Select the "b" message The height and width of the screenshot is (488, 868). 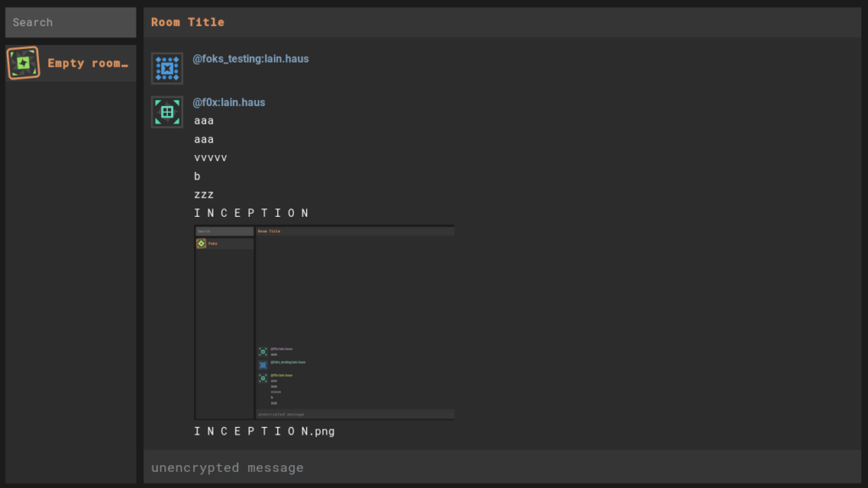pyautogui.click(x=198, y=177)
